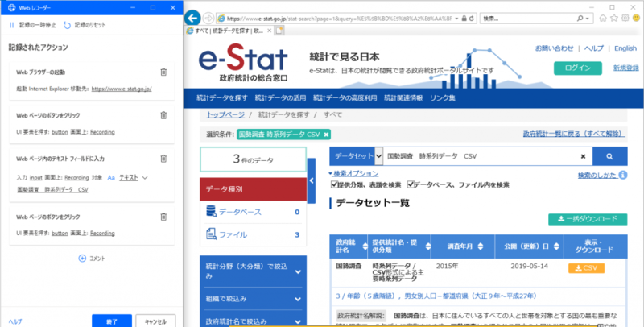Click the browser address bar URL
Image resolution: width=644 pixels, height=327 pixels.
click(339, 19)
